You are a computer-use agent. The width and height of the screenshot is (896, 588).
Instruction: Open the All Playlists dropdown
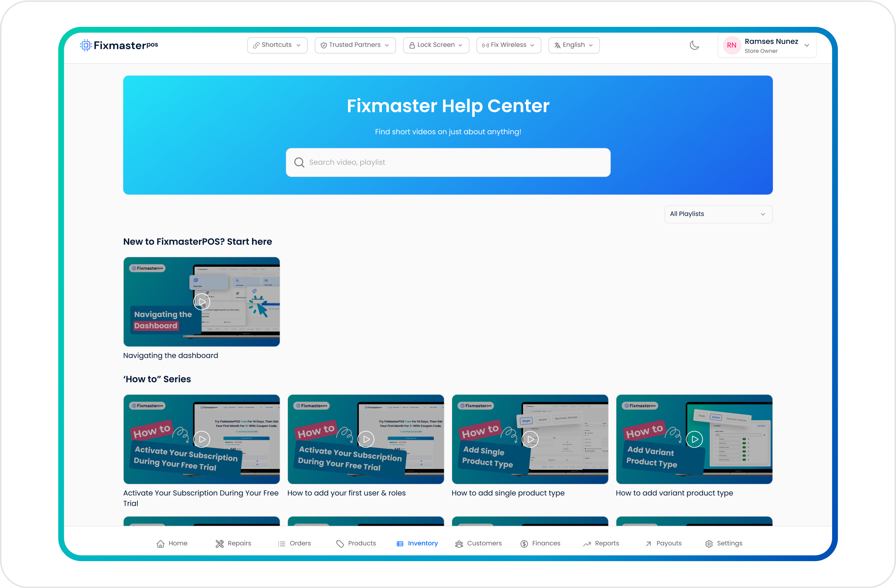[x=718, y=213]
